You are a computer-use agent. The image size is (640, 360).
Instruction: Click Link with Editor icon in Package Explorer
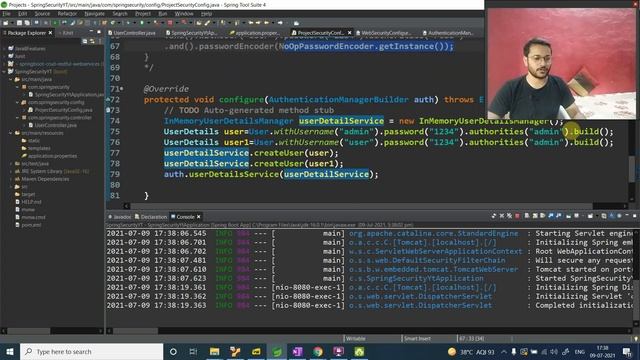pos(92,41)
